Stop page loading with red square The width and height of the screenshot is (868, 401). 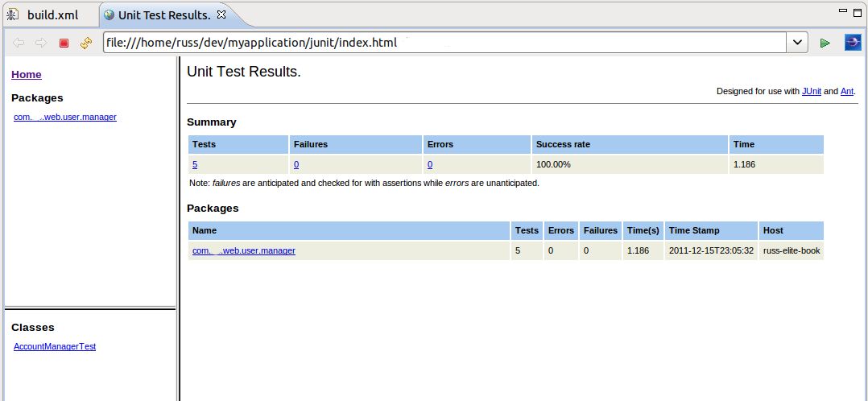tap(64, 43)
